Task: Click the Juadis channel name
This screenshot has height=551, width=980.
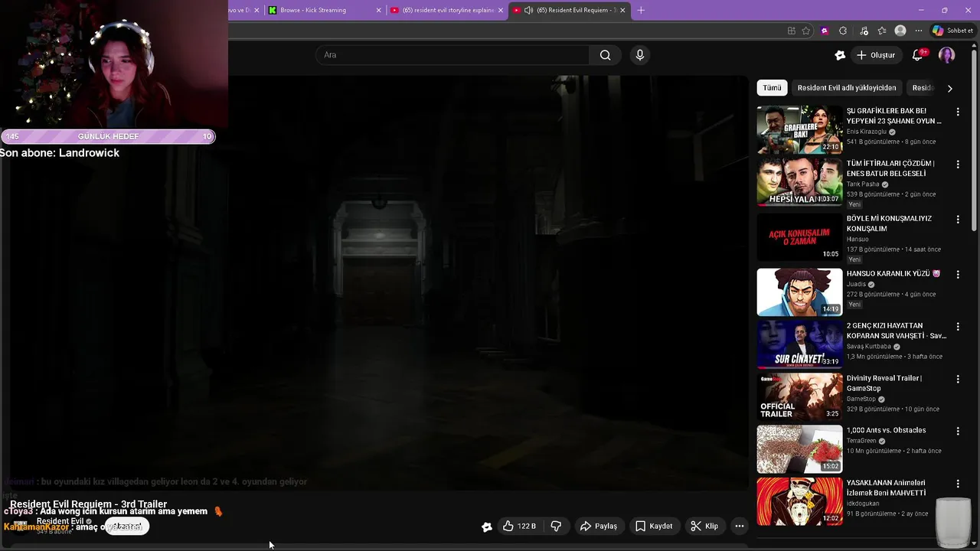Action: click(856, 284)
